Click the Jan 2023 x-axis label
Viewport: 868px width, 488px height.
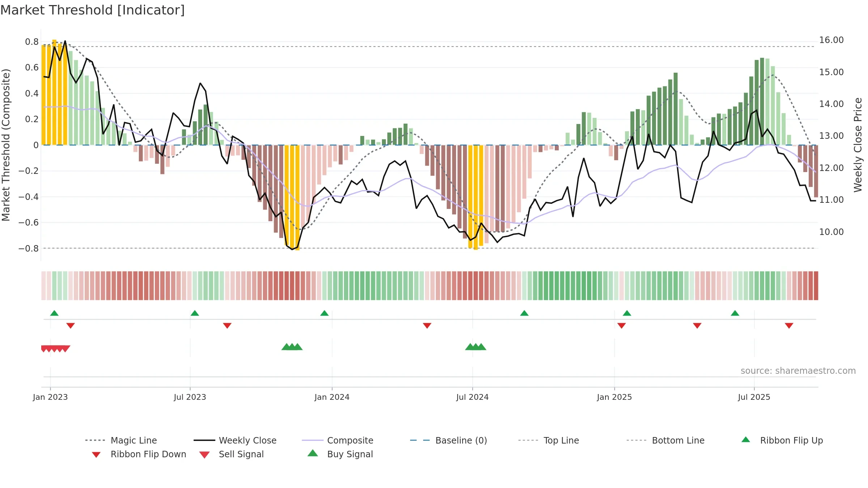pos(50,397)
